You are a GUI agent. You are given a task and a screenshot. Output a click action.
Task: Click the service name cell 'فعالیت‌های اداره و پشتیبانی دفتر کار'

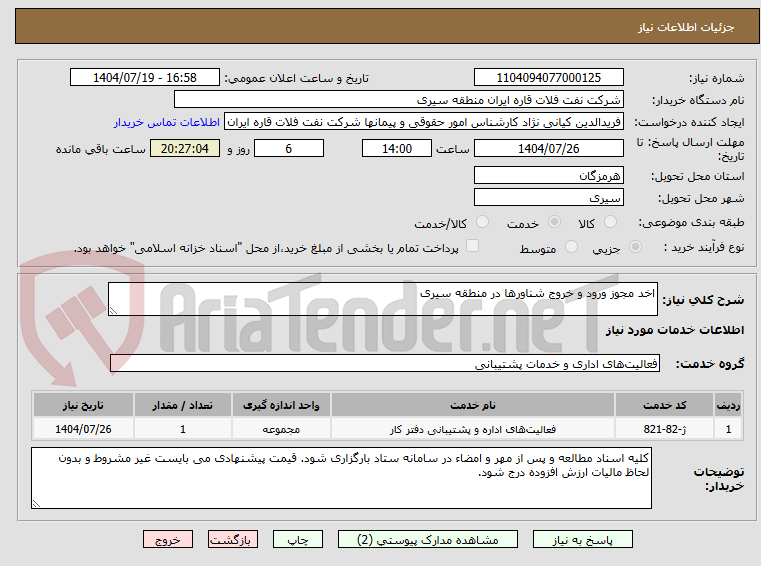pyautogui.click(x=473, y=429)
